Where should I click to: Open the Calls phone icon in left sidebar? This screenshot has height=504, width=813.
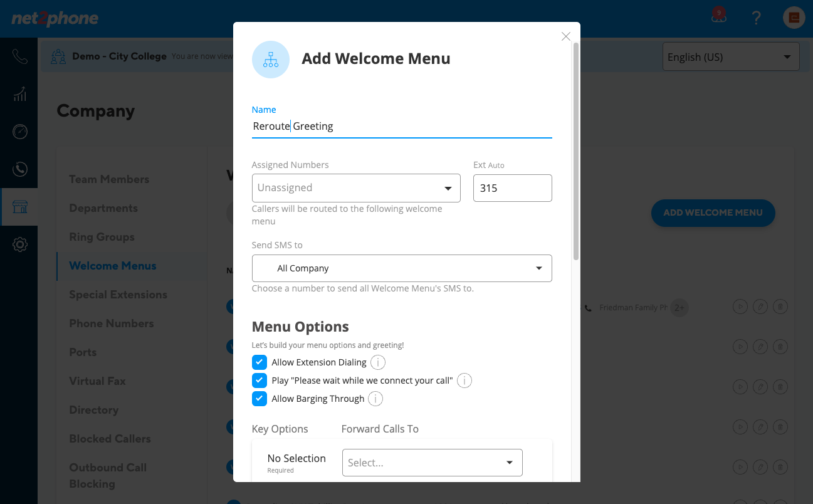pos(20,57)
